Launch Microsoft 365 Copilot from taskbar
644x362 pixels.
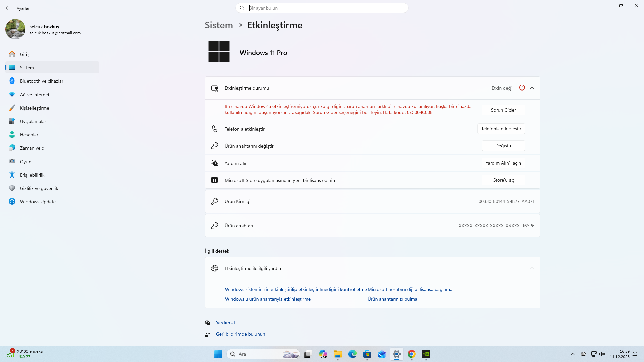[323, 354]
